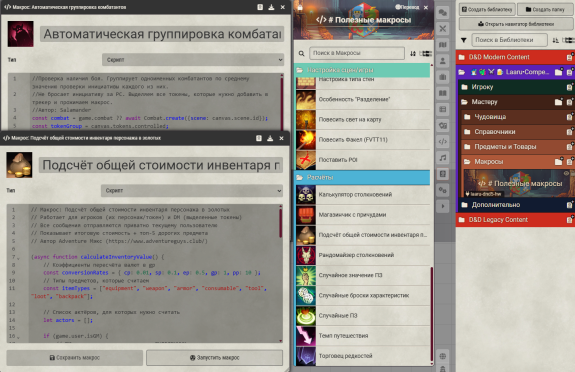This screenshot has height=372, width=575.
Task: Collapse the Расчёты folder
Action: (x=362, y=177)
